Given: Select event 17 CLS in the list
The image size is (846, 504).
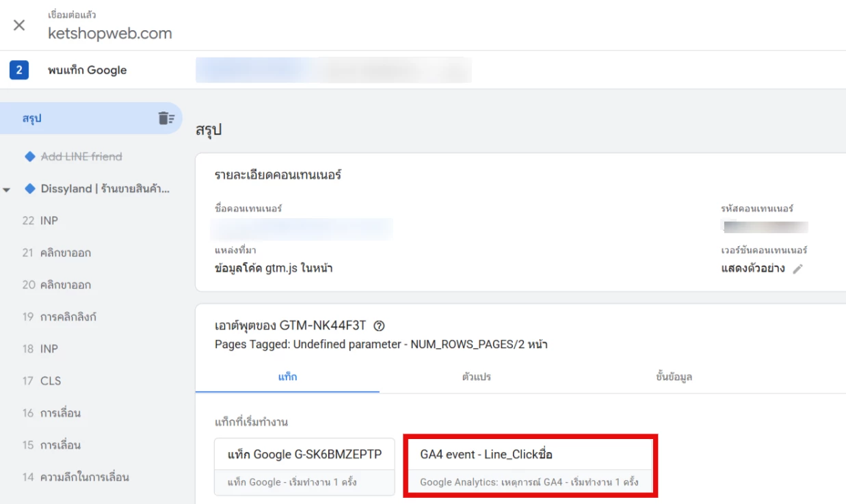Looking at the screenshot, I should tap(41, 381).
